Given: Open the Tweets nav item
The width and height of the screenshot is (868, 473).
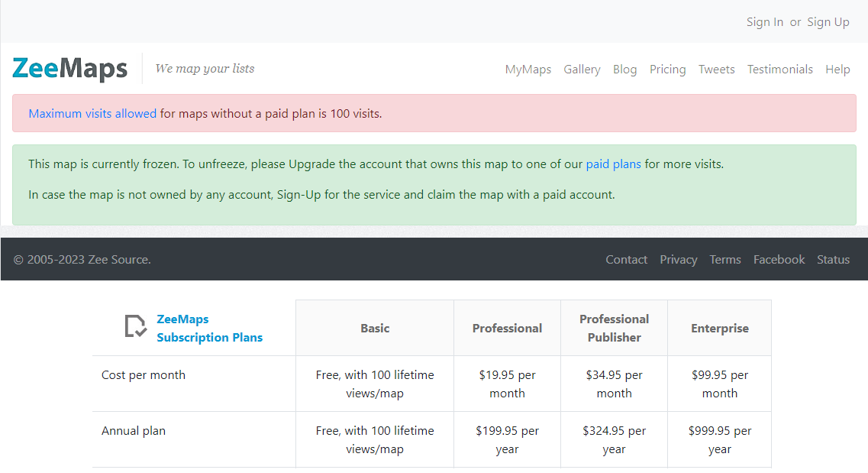Looking at the screenshot, I should point(716,70).
